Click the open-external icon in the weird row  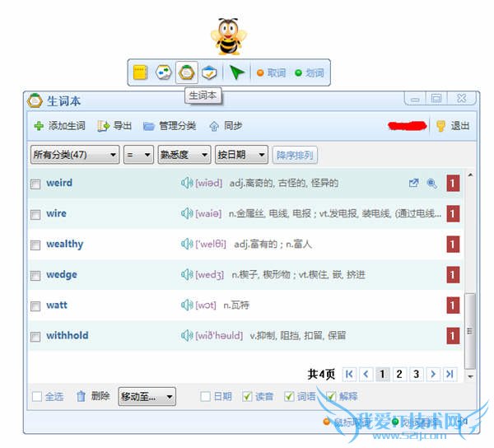413,183
